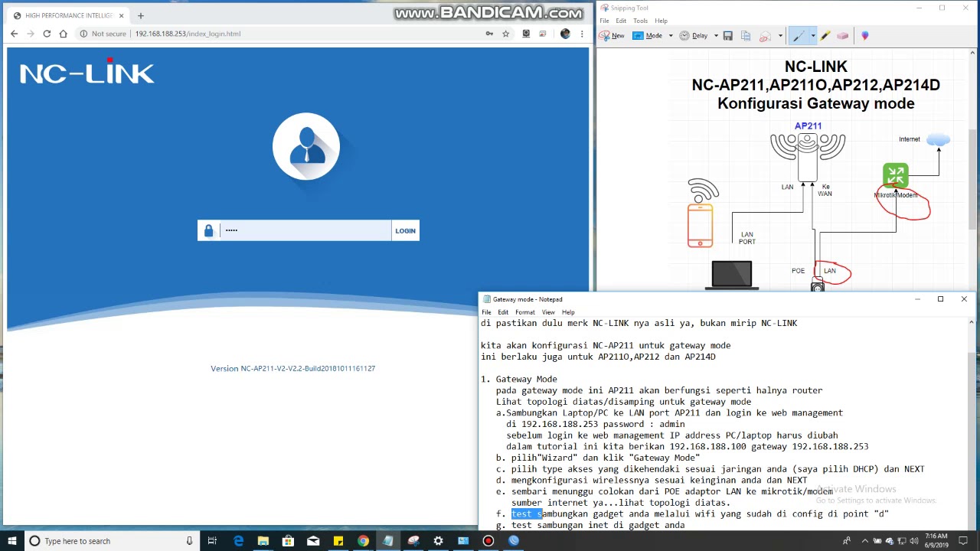Open Settings gear from taskbar

click(x=438, y=541)
